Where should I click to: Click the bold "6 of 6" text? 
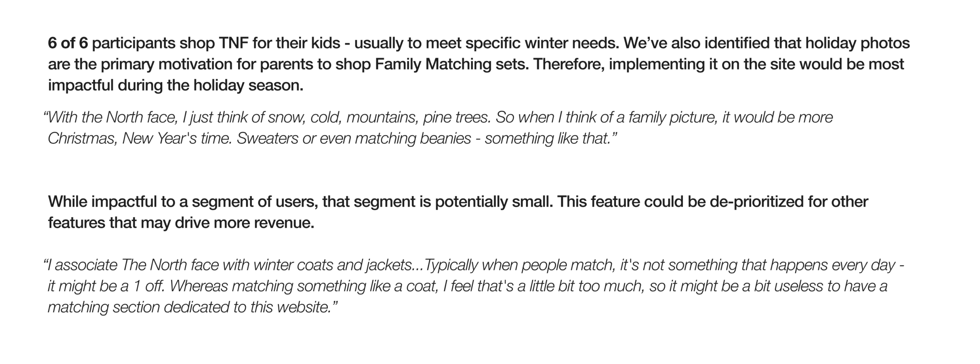[68, 43]
